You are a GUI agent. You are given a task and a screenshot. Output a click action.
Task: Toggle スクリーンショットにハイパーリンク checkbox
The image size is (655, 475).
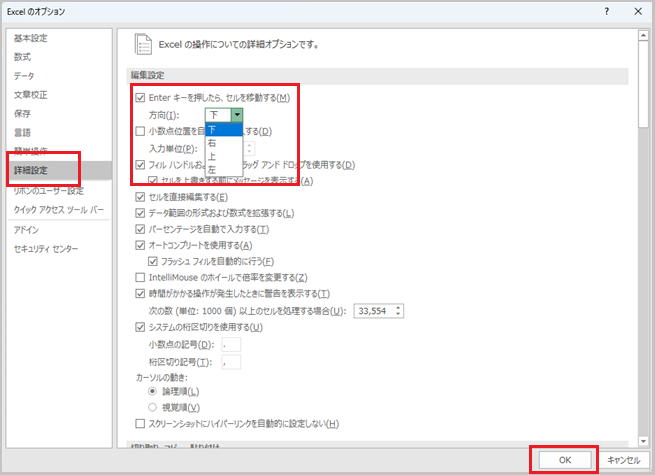point(140,424)
